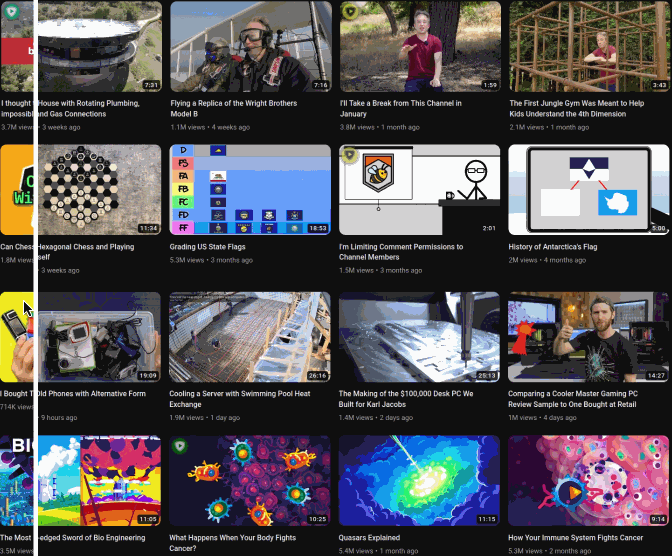Click shield badge on Body Fights Cancer thumbnail

181,446
